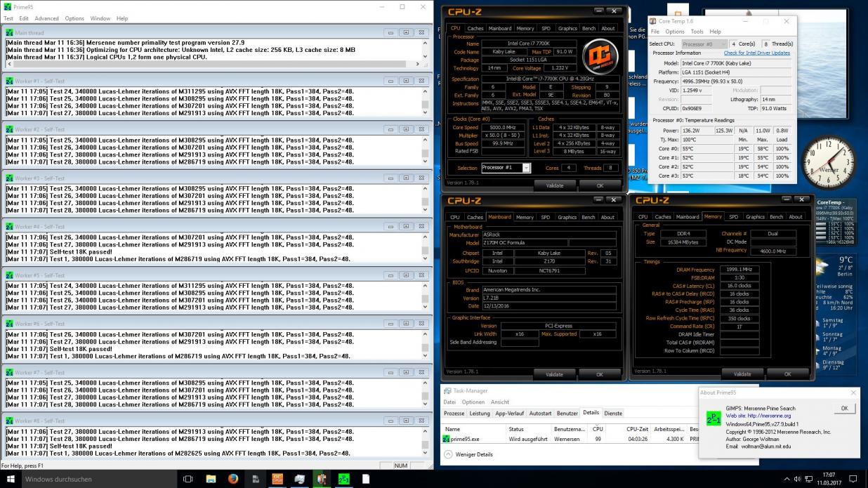
Task: Open the Test menu in Prime95
Action: click(x=8, y=18)
